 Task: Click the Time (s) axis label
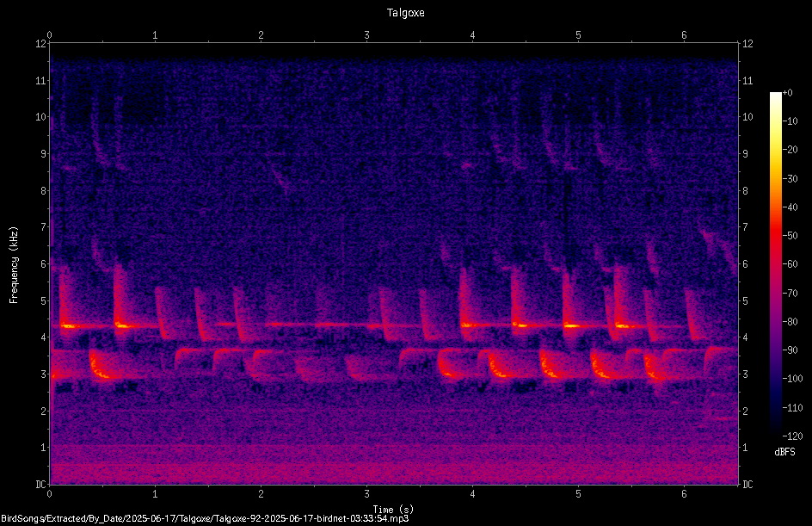point(393,510)
